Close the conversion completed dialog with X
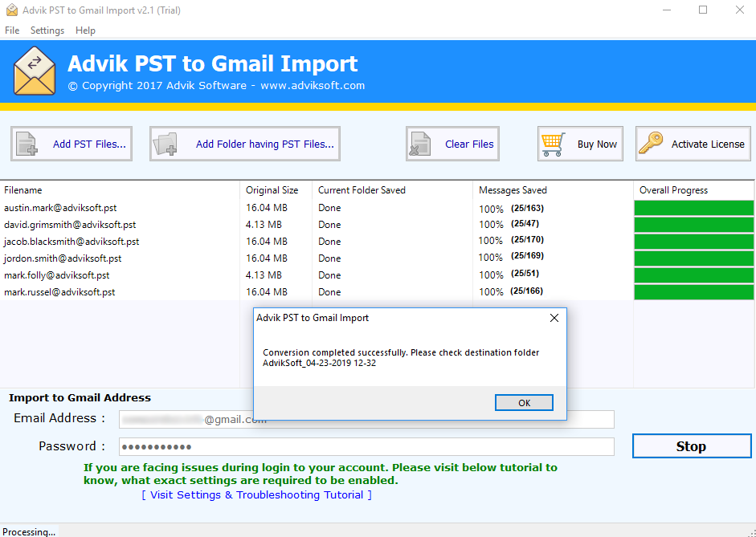 (554, 318)
